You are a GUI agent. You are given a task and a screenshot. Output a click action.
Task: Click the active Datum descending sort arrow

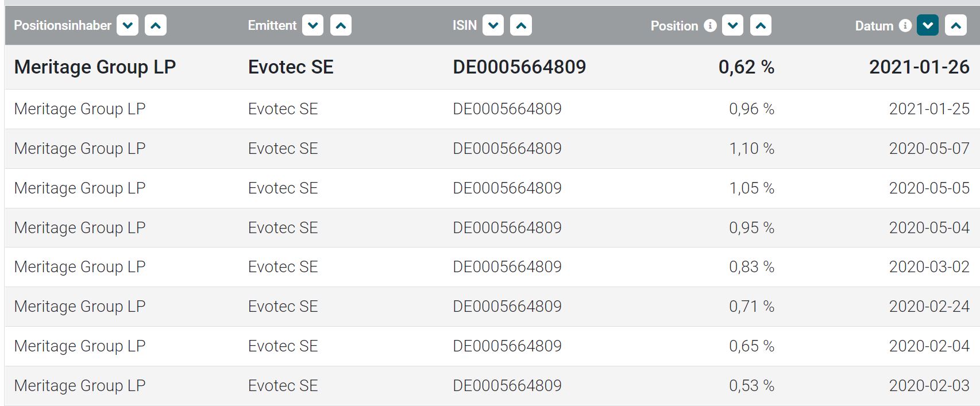coord(928,25)
